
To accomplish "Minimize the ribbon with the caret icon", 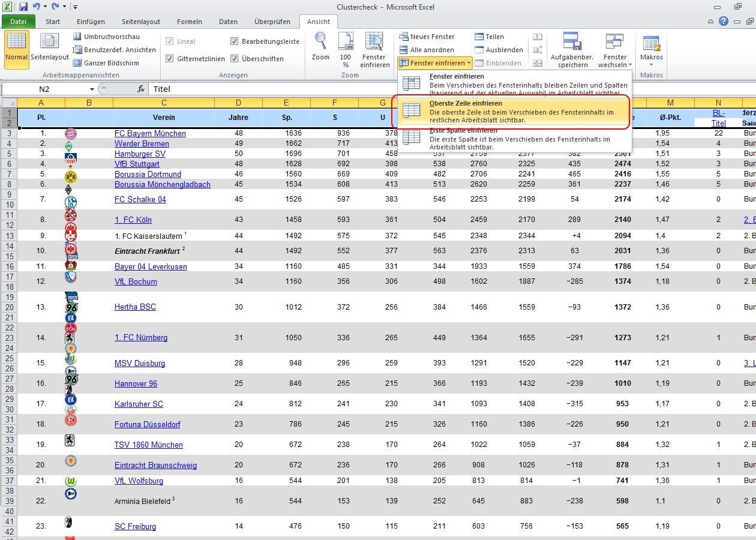I will (711, 22).
